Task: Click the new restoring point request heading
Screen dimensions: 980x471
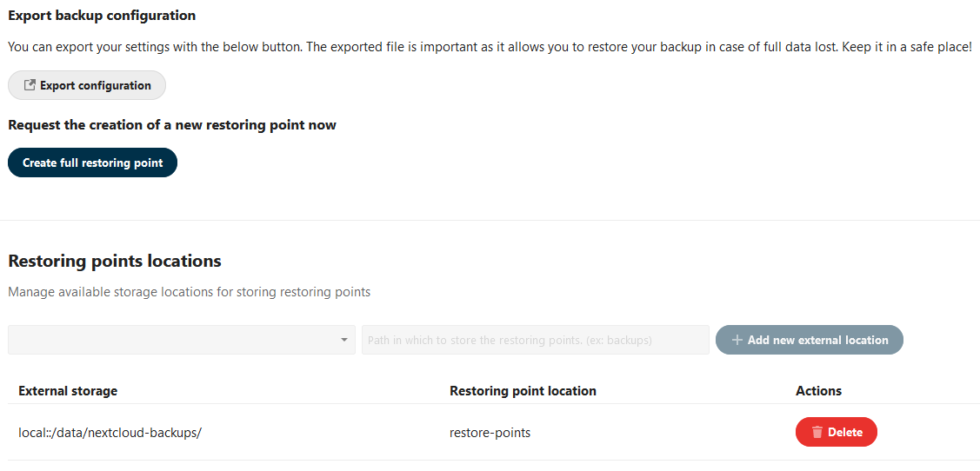Action: [x=172, y=125]
